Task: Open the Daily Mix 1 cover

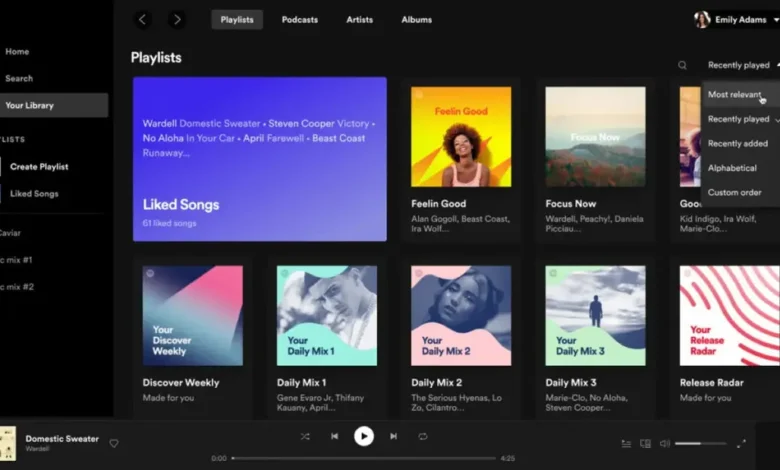Action: 327,315
